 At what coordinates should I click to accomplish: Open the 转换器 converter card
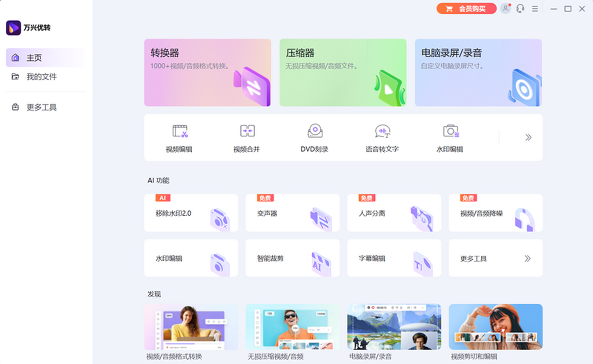pos(208,73)
